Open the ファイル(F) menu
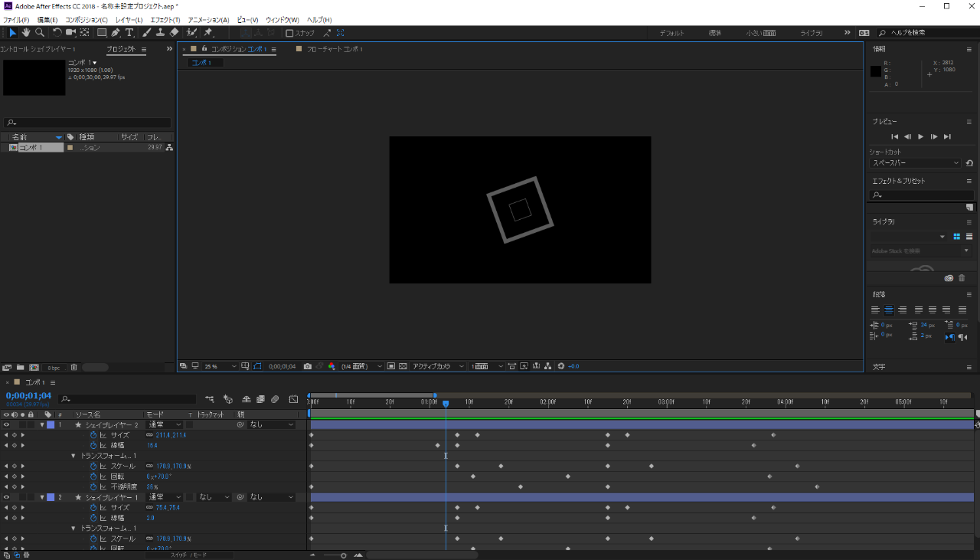The image size is (980, 560). (16, 19)
